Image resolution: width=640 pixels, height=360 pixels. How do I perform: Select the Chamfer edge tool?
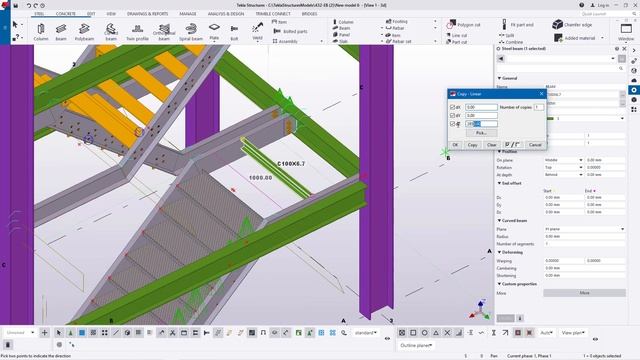point(572,24)
